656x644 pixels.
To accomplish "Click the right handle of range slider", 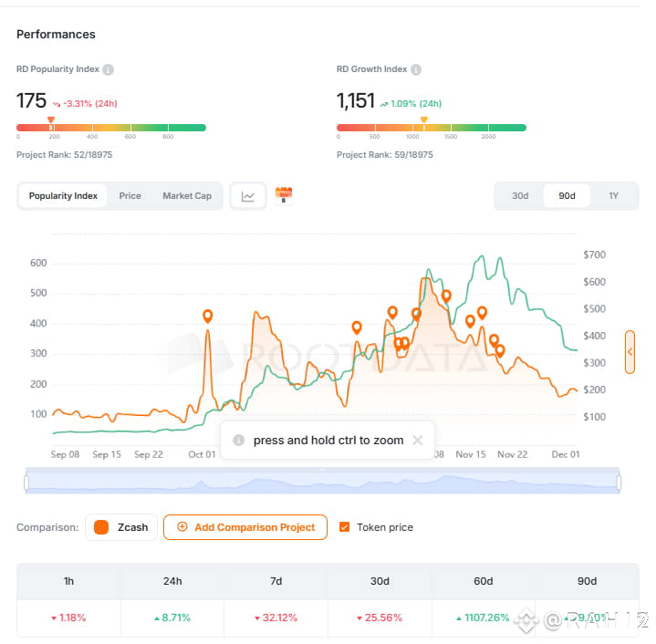I will [619, 482].
